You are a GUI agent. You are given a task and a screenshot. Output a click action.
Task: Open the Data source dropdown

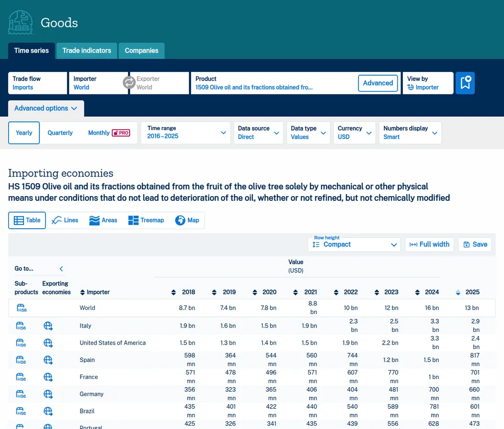click(x=258, y=133)
